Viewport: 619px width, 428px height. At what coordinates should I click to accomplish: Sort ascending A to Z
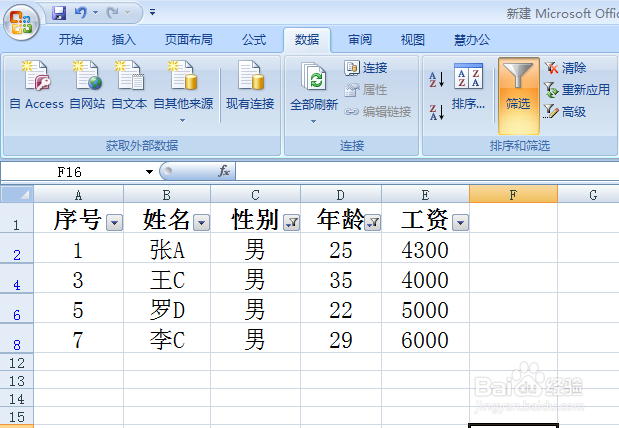coord(437,79)
